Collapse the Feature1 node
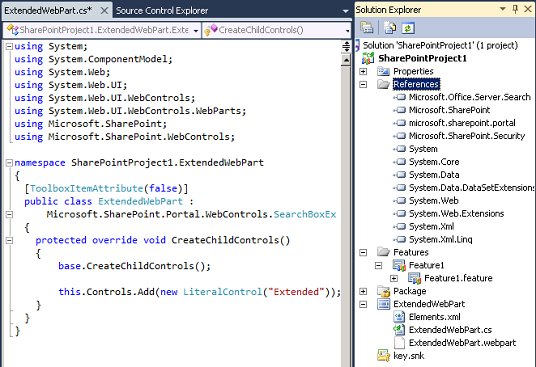536x367 pixels. tap(378, 266)
